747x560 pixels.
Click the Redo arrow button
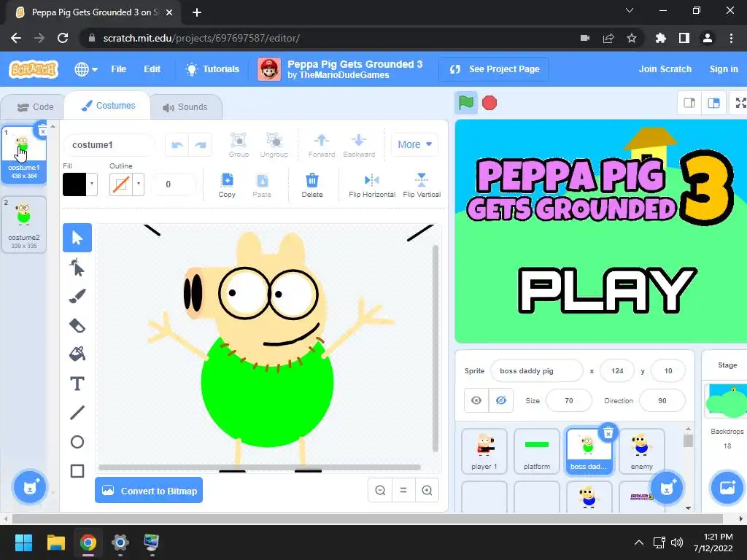(201, 145)
